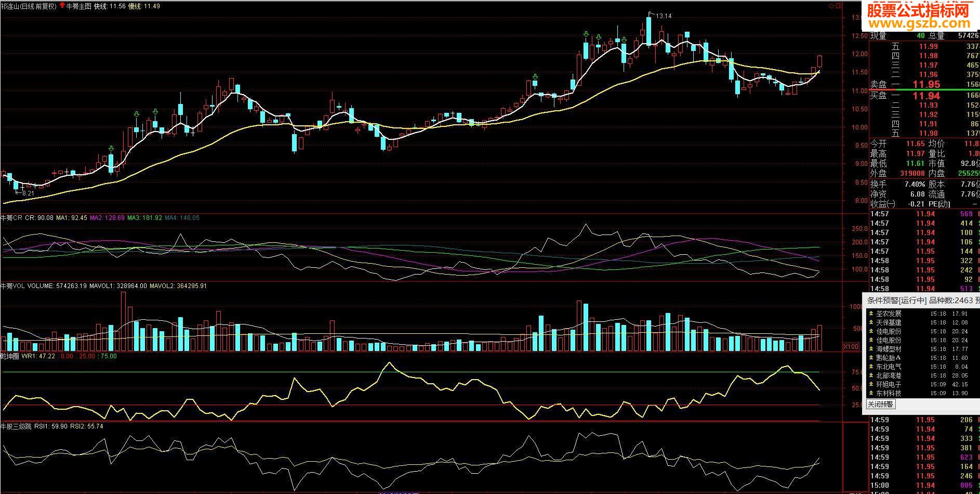This screenshot has height=494, width=980.
Task: Click the 牛股三级跳 indicator name
Action: 16,426
